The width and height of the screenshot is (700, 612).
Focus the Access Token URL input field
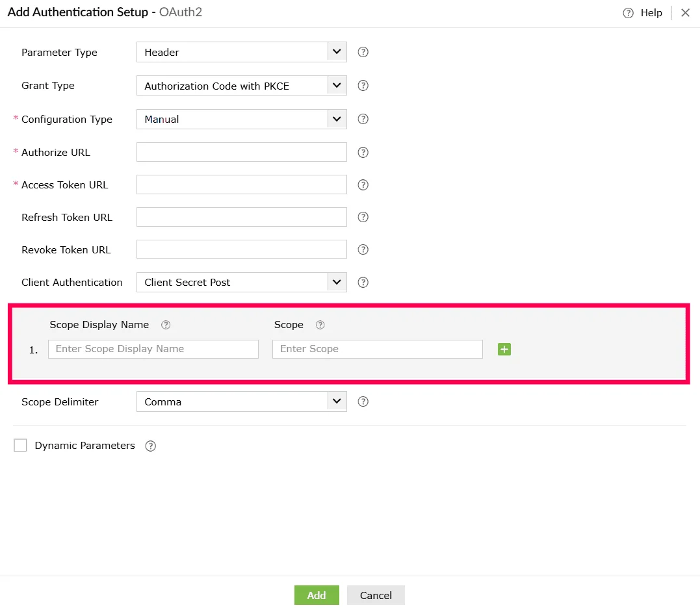click(x=242, y=185)
